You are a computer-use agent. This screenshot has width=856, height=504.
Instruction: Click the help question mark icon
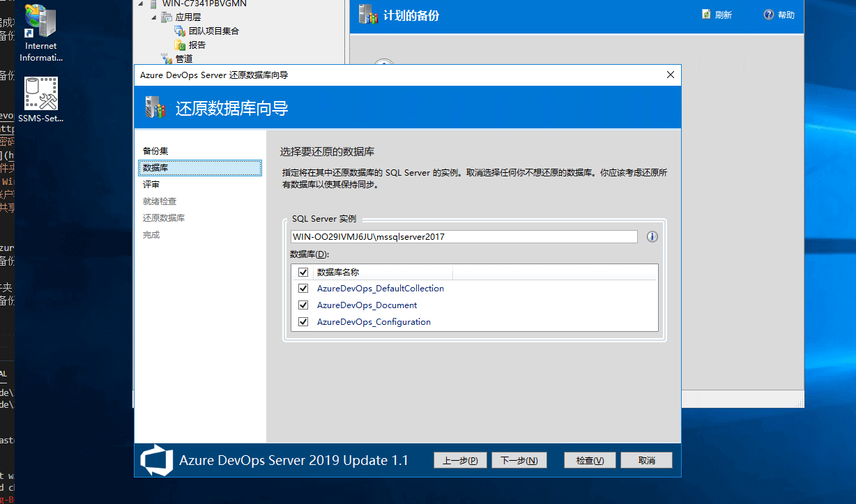pos(769,15)
